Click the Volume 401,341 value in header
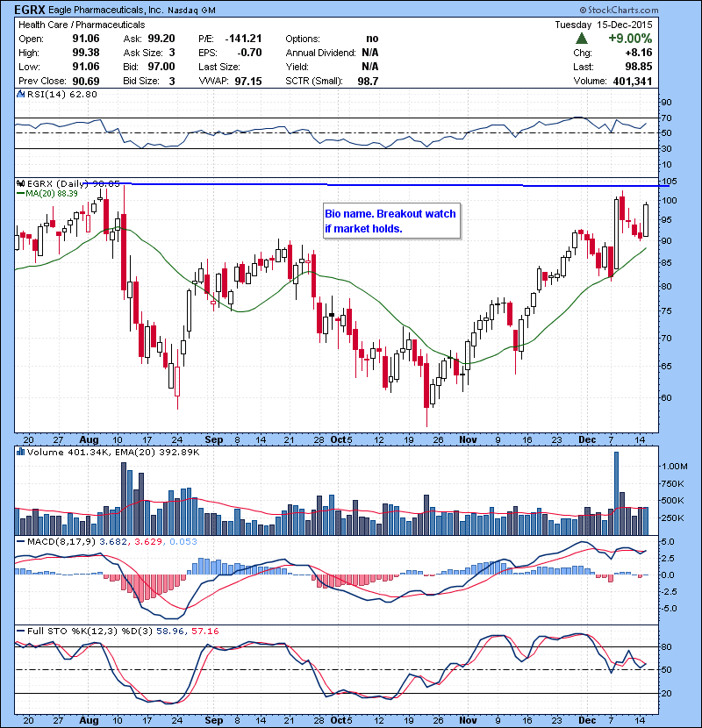 (633, 81)
